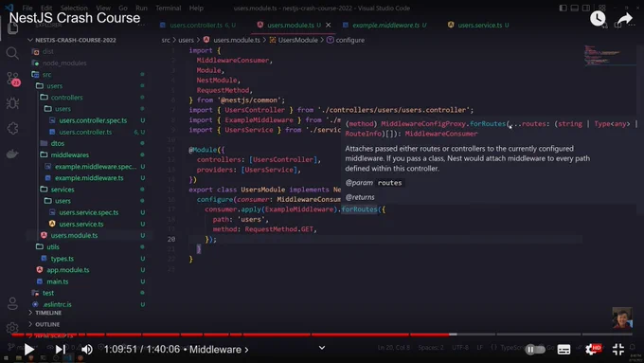Open Accounts menu icon
Viewport: 644px width, 363px height.
point(12,303)
